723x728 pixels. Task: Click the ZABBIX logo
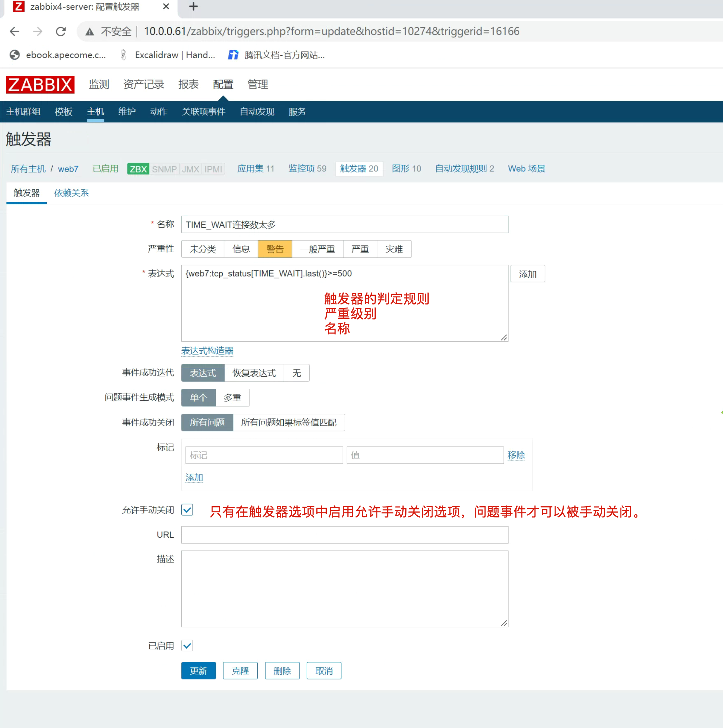pos(40,84)
